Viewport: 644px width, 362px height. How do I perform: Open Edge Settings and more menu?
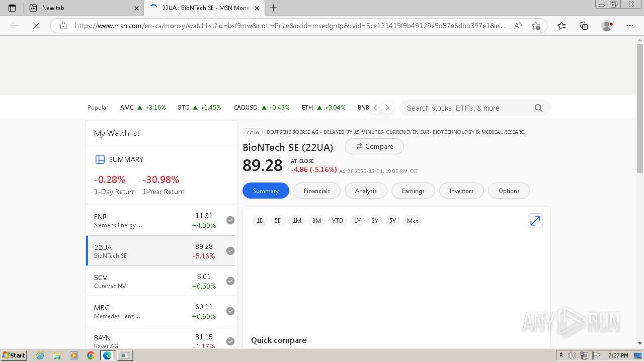(x=630, y=26)
